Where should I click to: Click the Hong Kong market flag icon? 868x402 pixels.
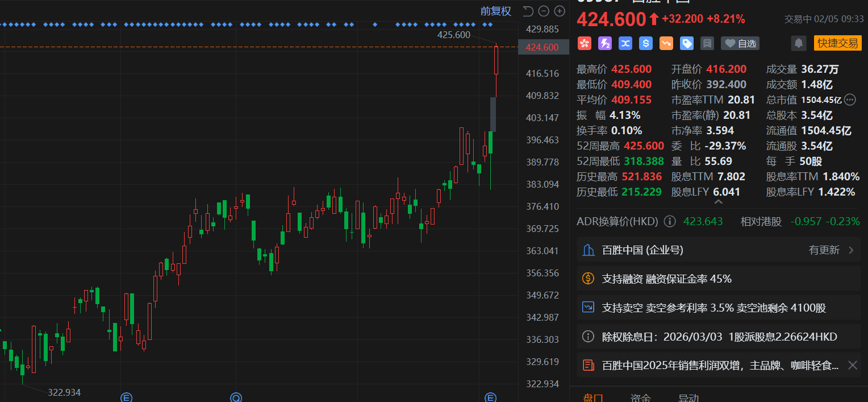[x=585, y=43]
